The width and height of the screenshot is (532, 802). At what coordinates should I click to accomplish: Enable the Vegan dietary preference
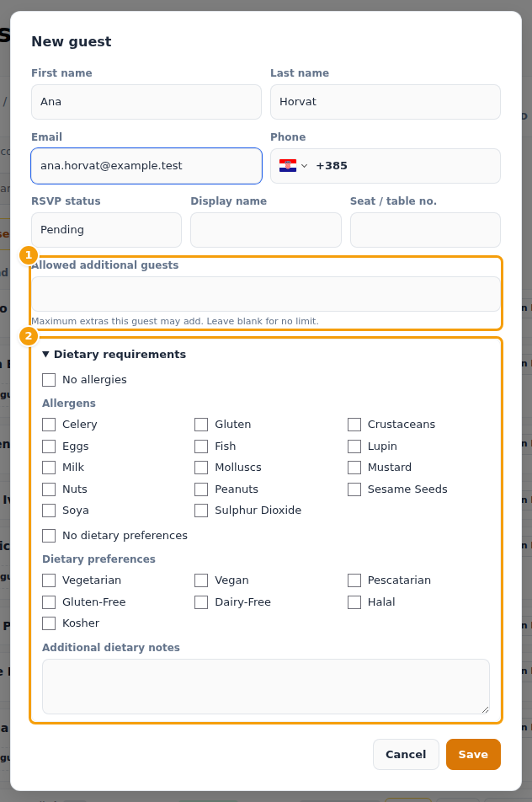click(x=201, y=580)
